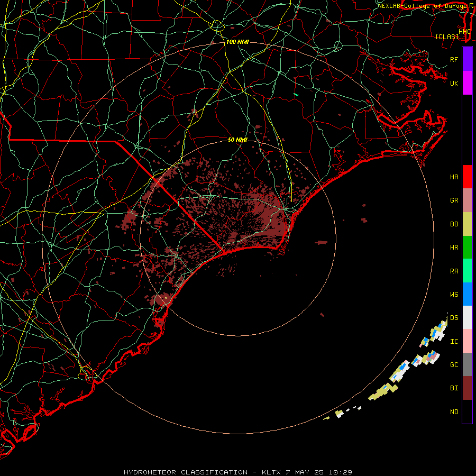
Task: Click the IC light pink legend swatch
Action: point(467,341)
